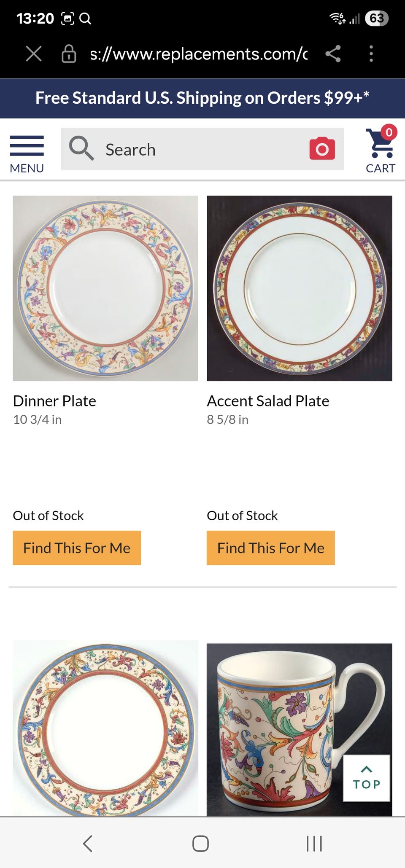Tap the magnifying glass search icon

coord(81,148)
